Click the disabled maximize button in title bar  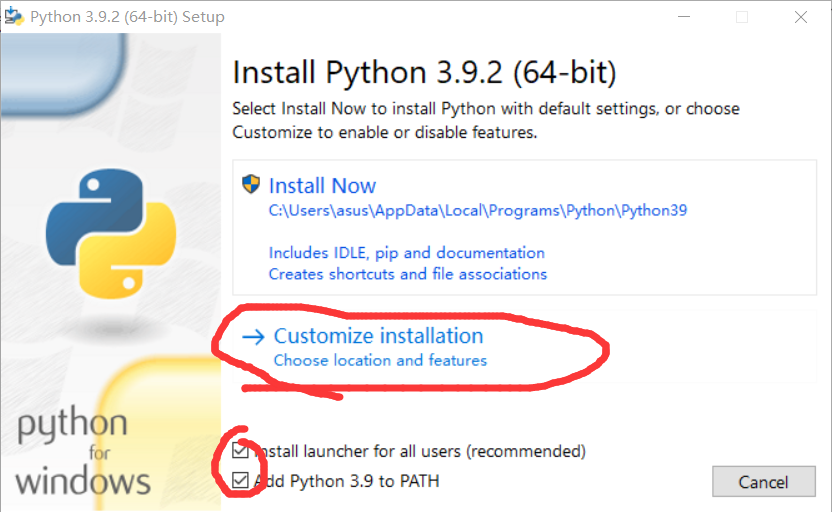click(742, 17)
